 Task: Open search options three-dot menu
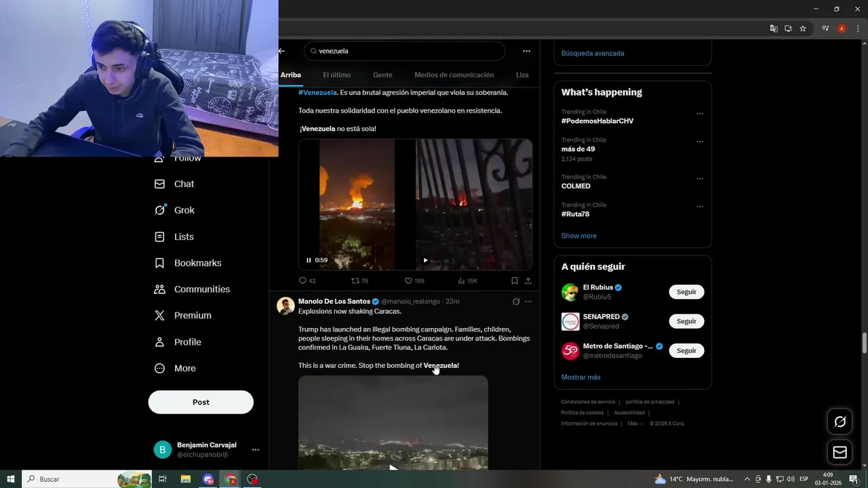526,51
